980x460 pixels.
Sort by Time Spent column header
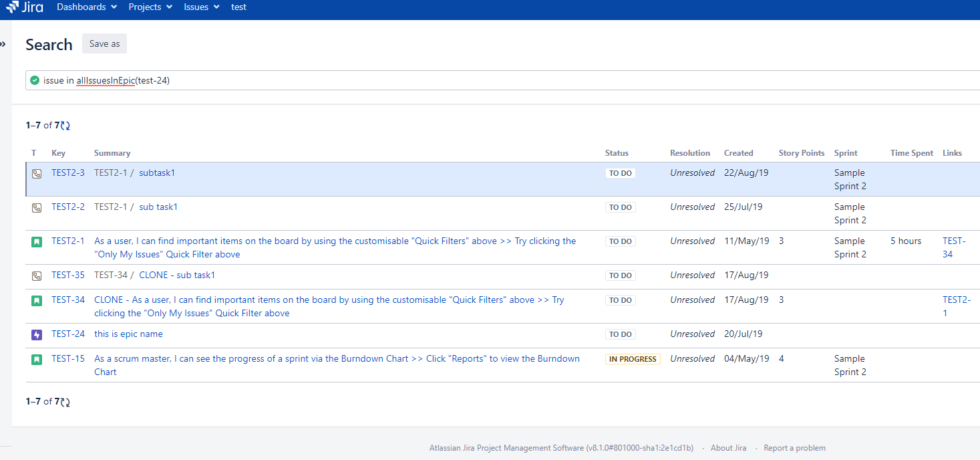click(911, 153)
